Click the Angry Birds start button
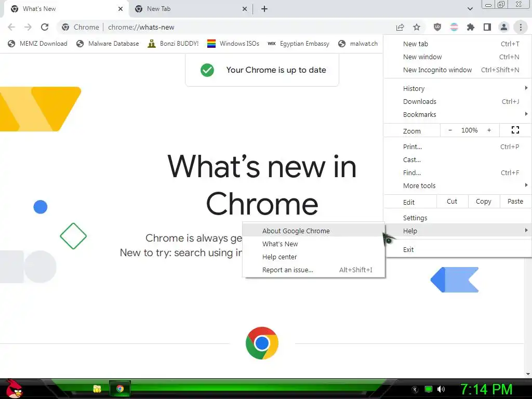This screenshot has width=532, height=399. 14,389
